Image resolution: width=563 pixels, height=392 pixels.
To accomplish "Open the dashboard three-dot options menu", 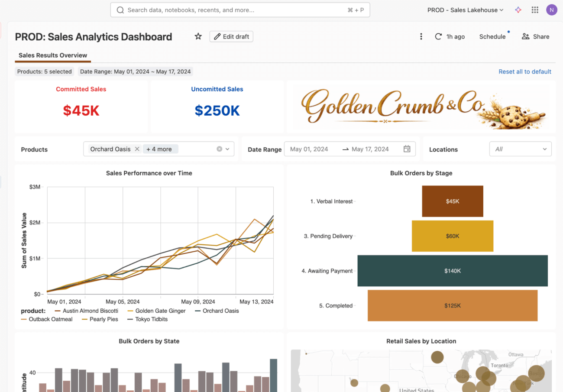I will [421, 36].
